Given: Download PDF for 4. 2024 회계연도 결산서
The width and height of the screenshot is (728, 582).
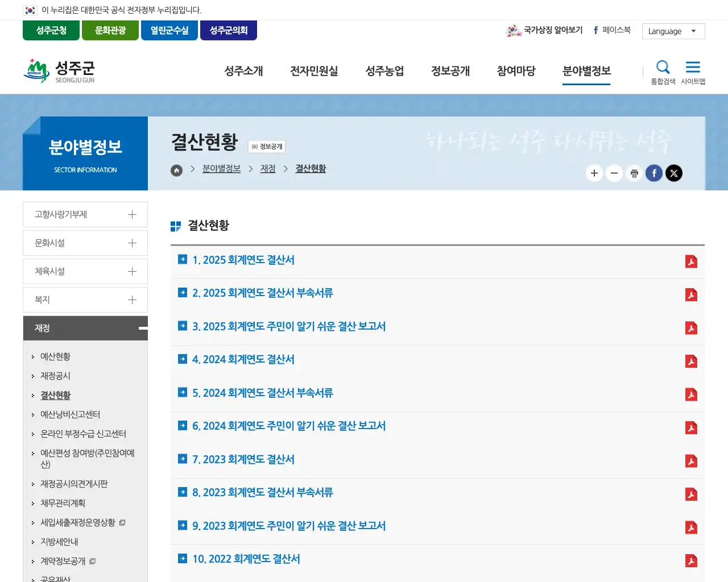Looking at the screenshot, I should tap(691, 361).
